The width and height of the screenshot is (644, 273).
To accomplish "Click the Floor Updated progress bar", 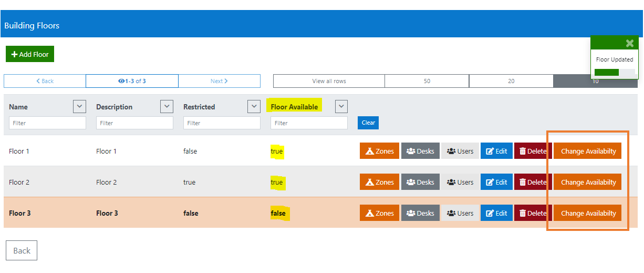I will pos(614,72).
